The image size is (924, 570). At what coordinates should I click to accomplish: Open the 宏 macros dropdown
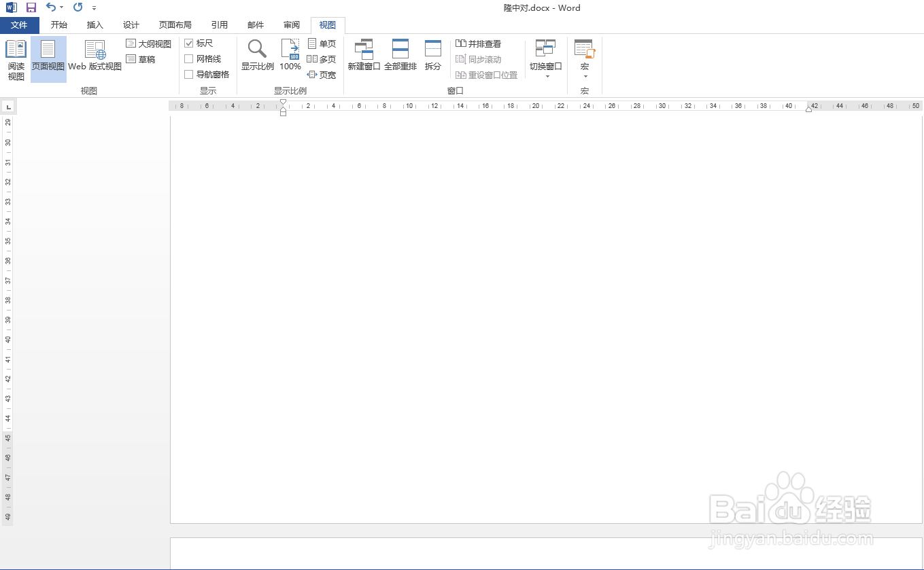pos(585,60)
